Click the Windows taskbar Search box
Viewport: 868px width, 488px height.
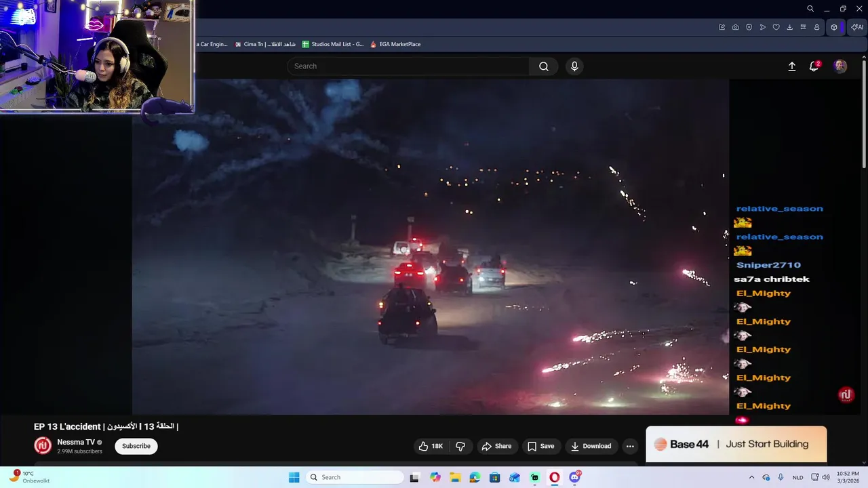355,477
